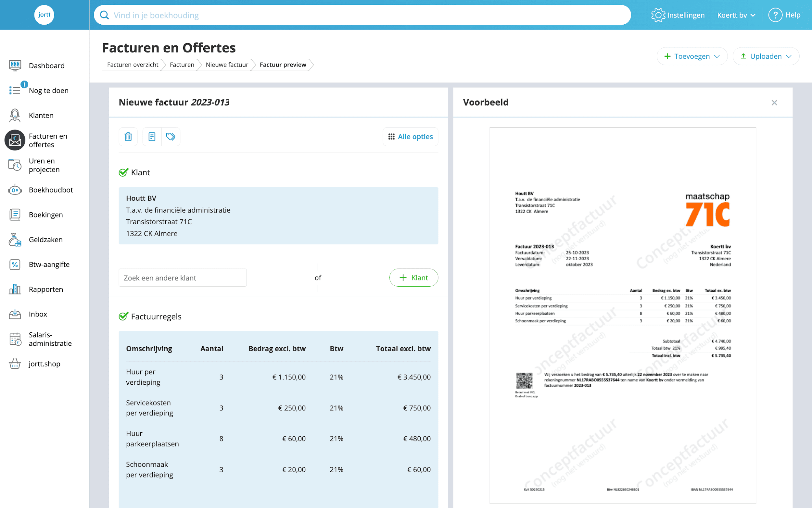The height and width of the screenshot is (508, 812).
Task: Click the trash delete invoice icon
Action: click(128, 137)
